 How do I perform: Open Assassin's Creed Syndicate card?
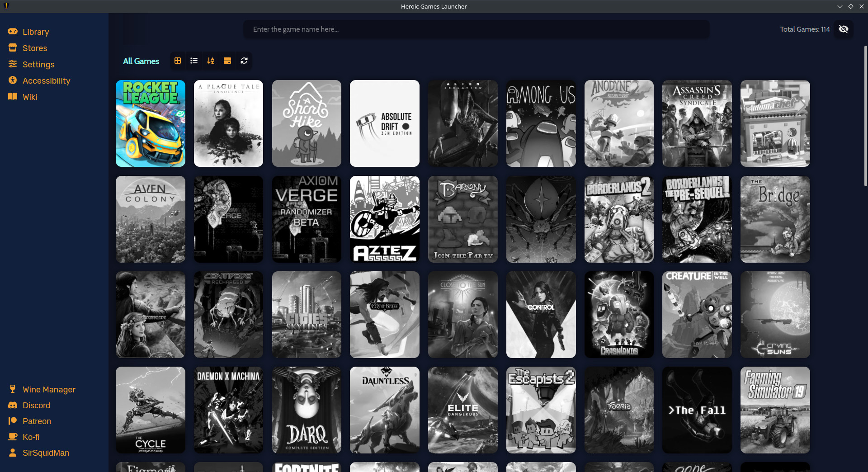coord(697,123)
